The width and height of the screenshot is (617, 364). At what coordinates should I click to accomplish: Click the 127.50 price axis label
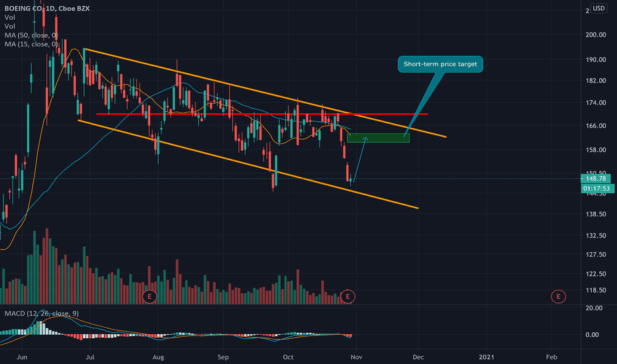pyautogui.click(x=596, y=255)
